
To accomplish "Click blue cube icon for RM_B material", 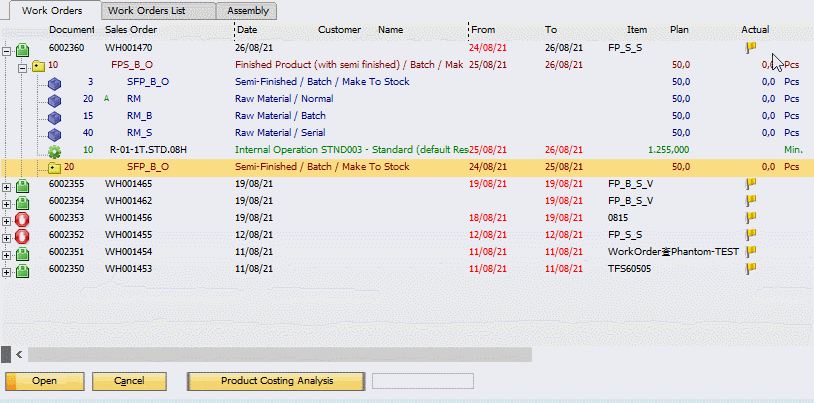I will pyautogui.click(x=55, y=117).
